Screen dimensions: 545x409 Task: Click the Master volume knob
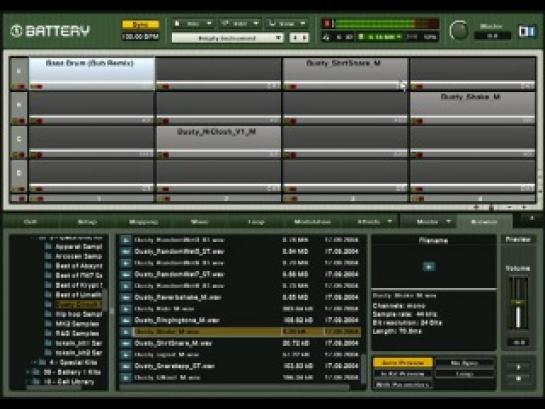click(459, 31)
